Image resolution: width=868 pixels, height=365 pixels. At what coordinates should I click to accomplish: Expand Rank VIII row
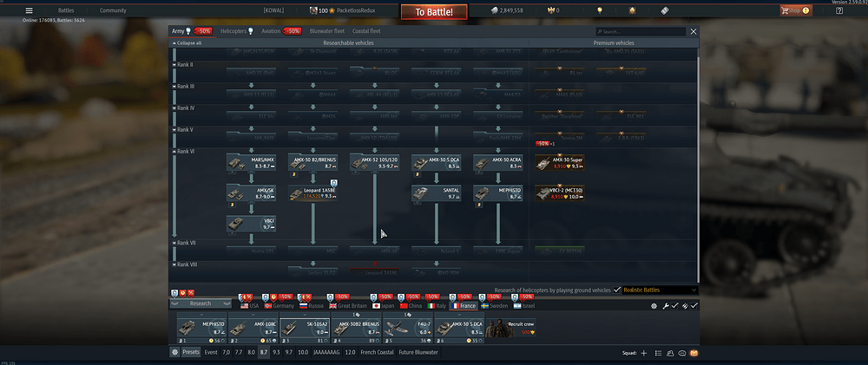[x=185, y=264]
